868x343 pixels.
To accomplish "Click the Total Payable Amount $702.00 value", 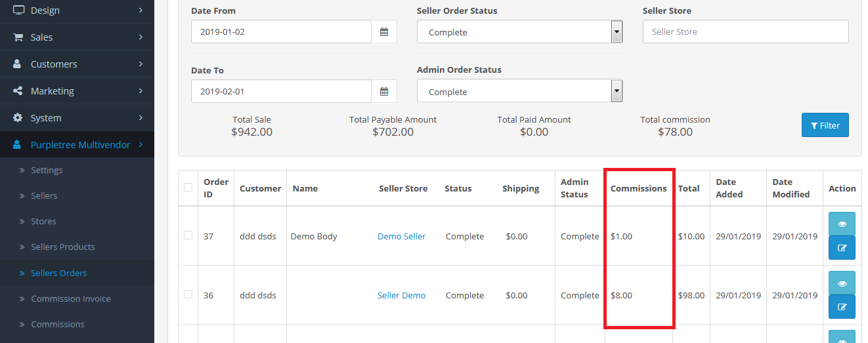I will coord(393,132).
